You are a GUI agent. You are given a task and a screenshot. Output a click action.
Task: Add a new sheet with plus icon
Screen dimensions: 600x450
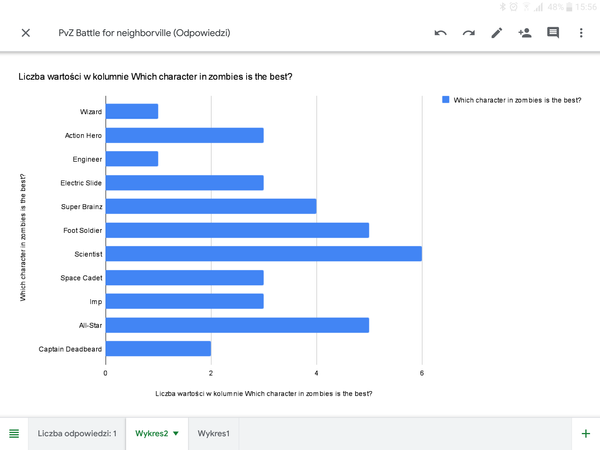click(x=586, y=433)
